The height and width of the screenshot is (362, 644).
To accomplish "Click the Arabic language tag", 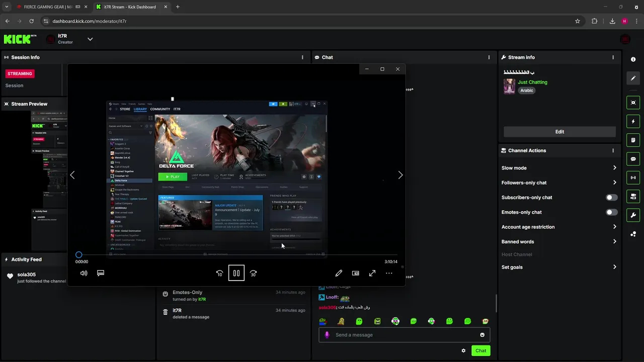I will (x=526, y=90).
